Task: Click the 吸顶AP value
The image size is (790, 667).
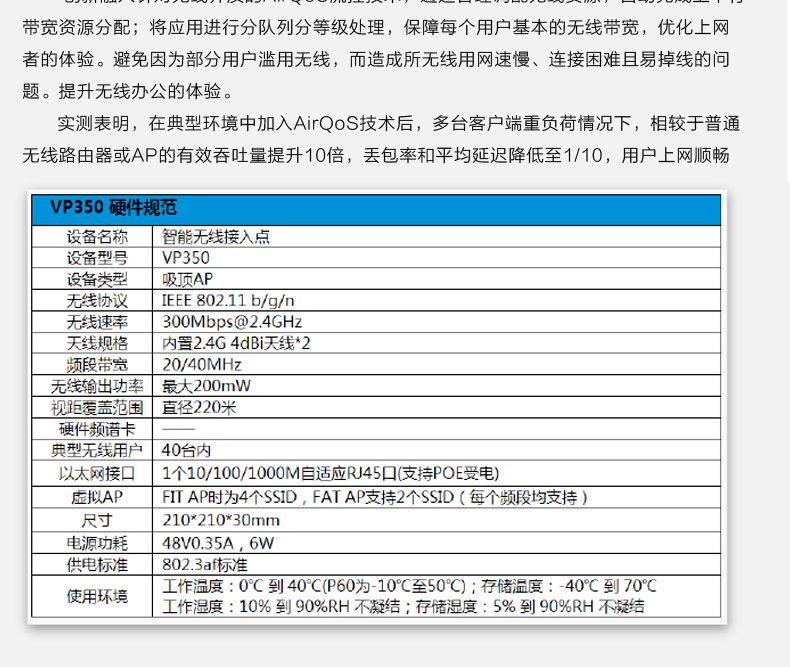Action: click(187, 279)
